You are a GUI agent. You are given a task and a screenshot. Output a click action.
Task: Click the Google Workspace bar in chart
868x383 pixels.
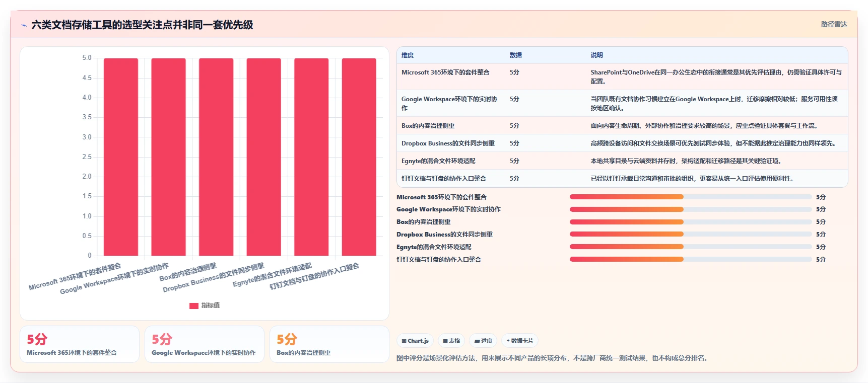pos(168,157)
